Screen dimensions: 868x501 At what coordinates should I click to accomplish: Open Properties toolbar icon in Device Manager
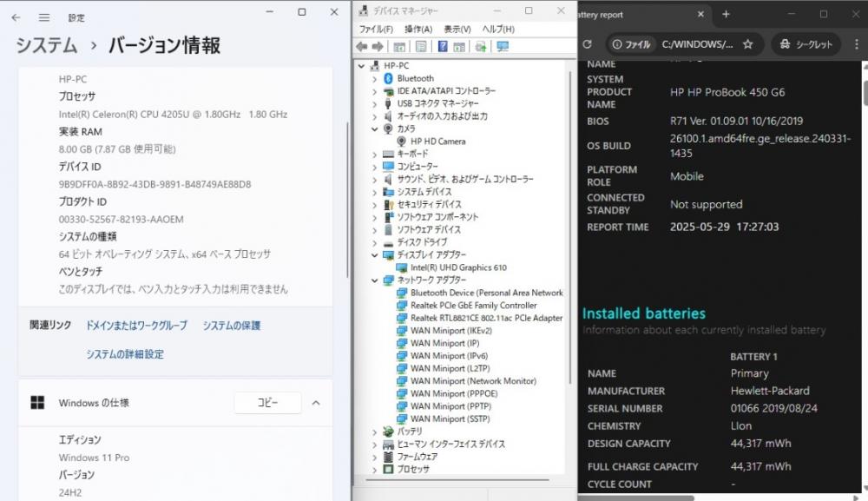[421, 47]
